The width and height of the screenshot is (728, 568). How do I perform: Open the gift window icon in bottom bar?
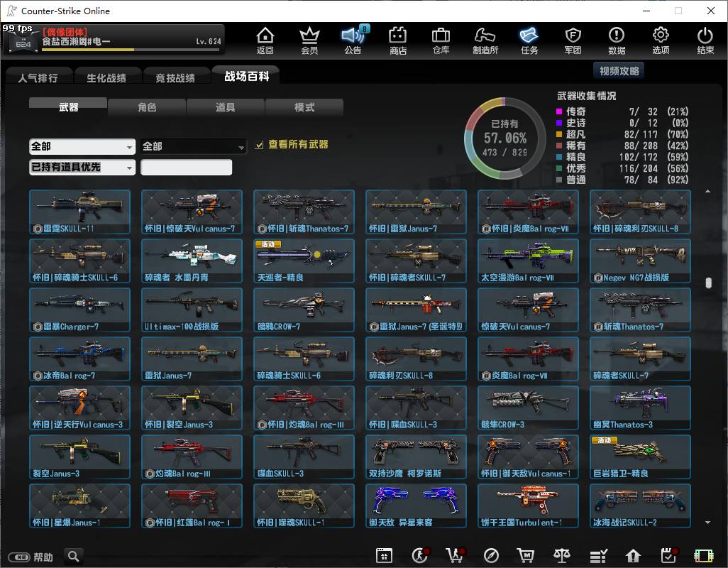tap(384, 555)
